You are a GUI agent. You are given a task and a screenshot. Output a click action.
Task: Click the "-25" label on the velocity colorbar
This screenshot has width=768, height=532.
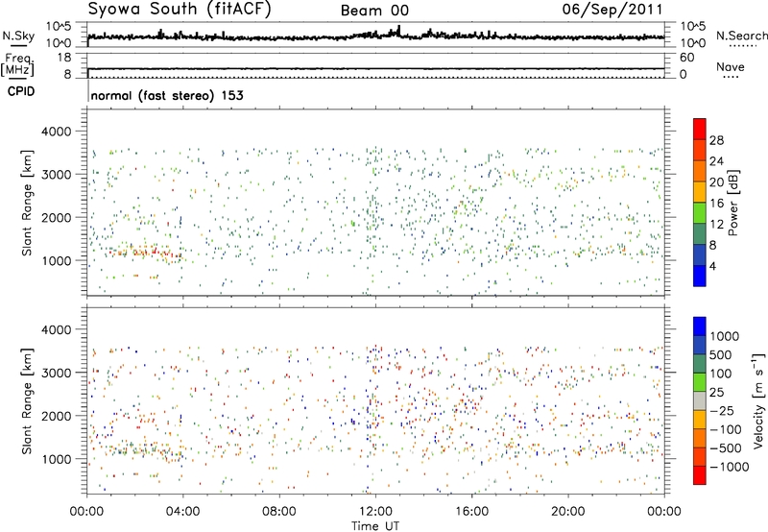click(x=722, y=411)
